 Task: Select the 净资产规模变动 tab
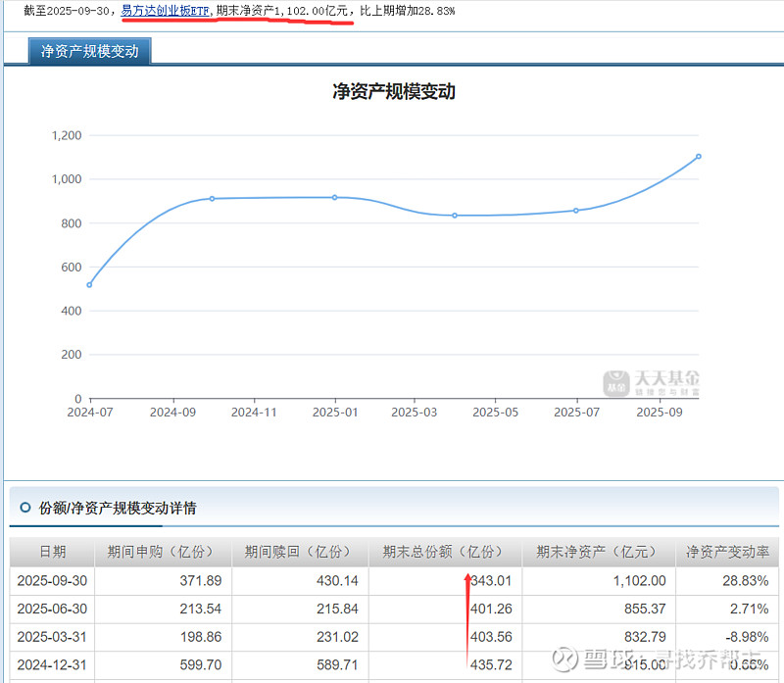[x=88, y=50]
